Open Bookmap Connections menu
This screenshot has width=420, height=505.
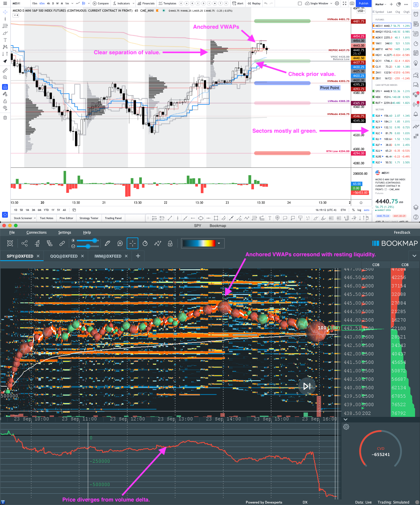click(x=36, y=233)
